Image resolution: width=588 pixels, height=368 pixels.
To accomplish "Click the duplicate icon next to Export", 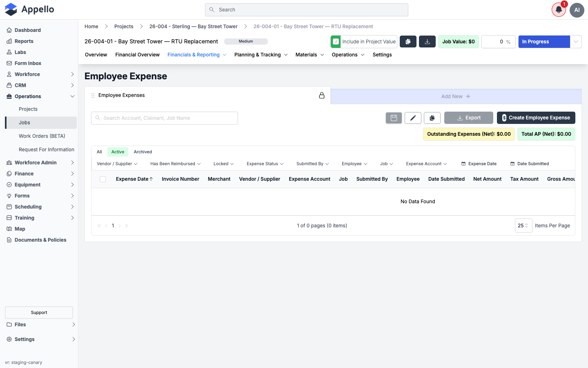I will point(432,118).
